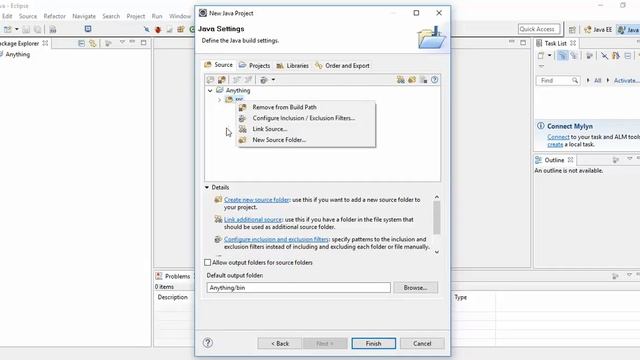Click the link source toolbar icon at right
640x360 pixels.
400,80
